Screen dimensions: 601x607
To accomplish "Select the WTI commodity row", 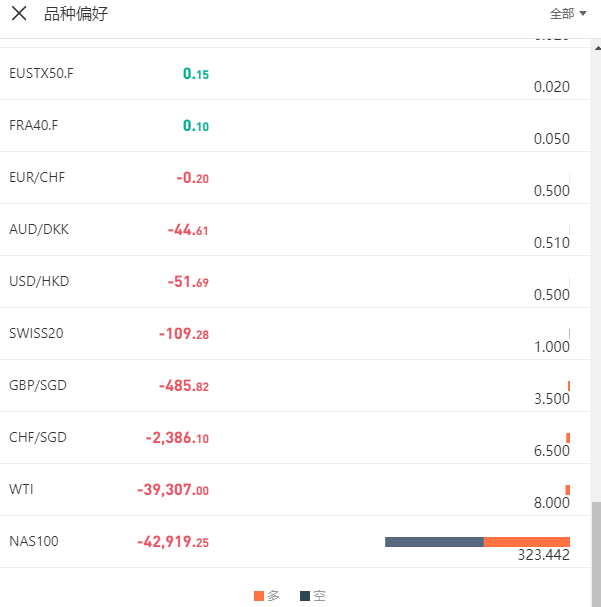I will (21, 489).
